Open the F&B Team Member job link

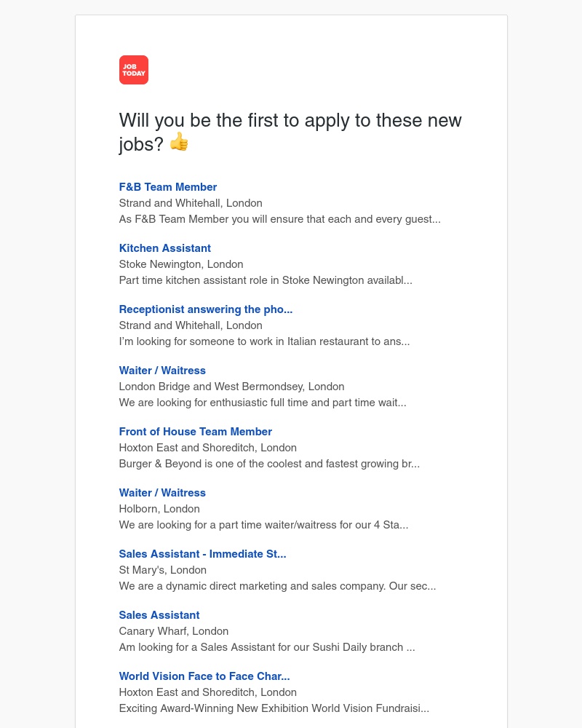click(x=168, y=187)
